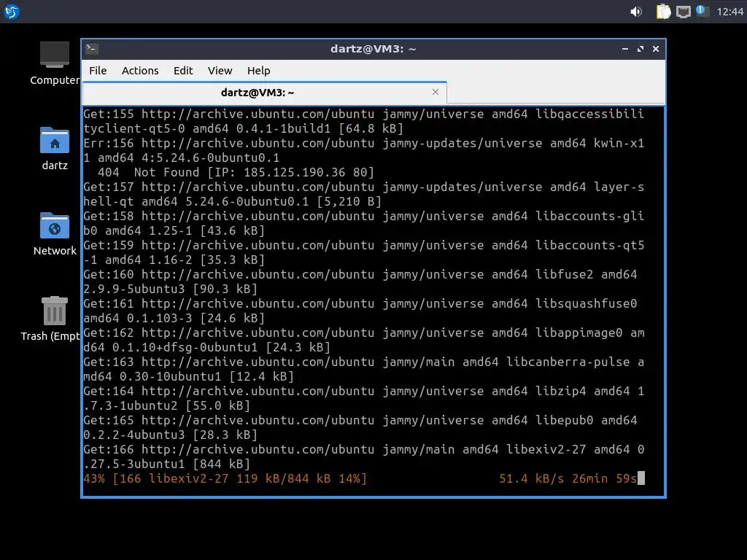
Task: Click the network monitor tray icon
Action: point(683,12)
